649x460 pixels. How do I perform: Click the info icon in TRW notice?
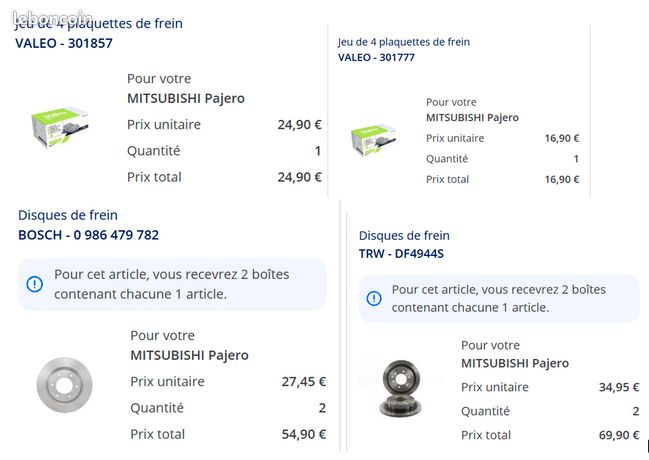click(374, 298)
